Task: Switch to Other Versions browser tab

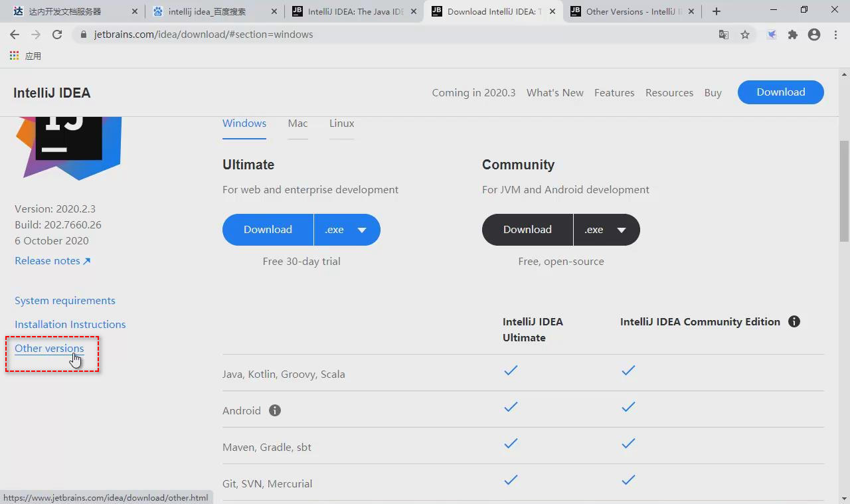Action: (633, 11)
